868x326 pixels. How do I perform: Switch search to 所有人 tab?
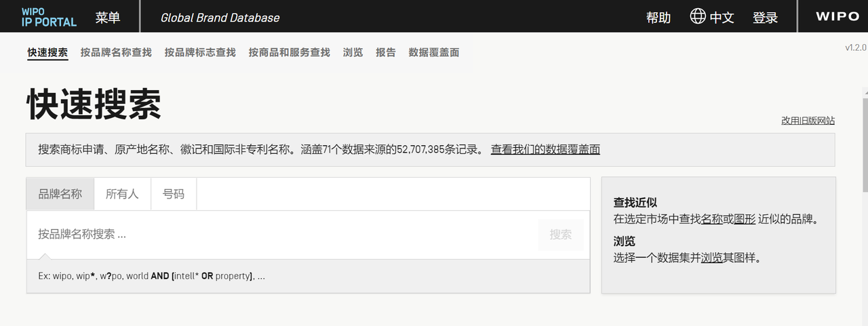122,194
